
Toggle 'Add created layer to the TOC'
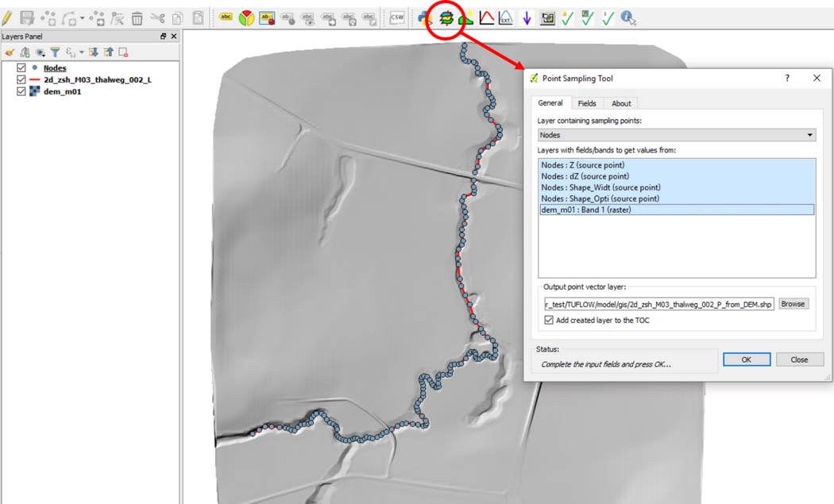click(549, 320)
